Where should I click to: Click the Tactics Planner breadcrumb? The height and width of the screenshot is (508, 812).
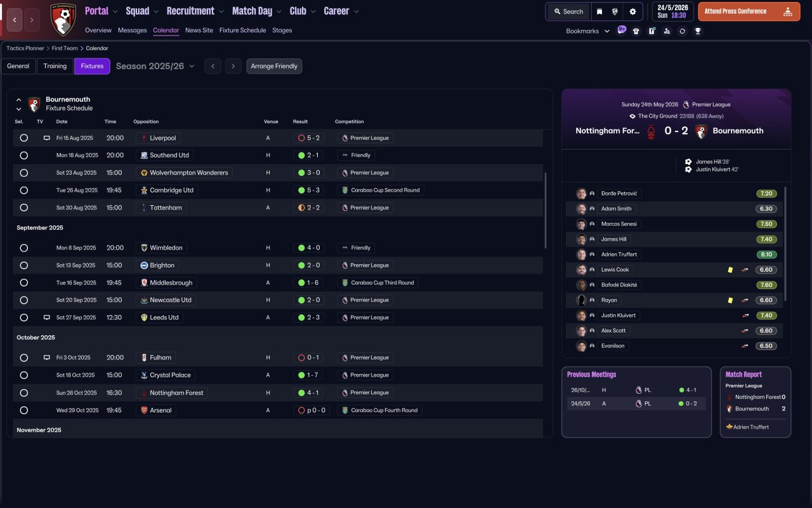(25, 48)
